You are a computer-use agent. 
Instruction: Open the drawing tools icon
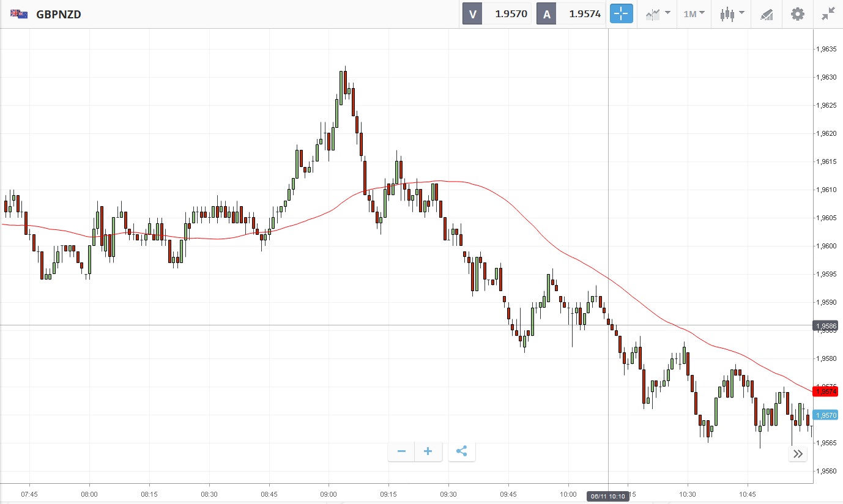[767, 13]
